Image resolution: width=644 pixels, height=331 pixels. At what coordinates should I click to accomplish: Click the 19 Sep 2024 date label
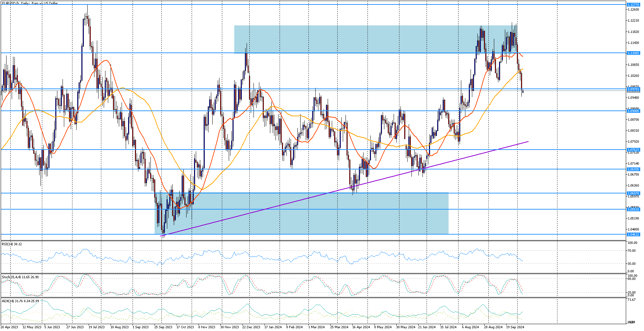coord(515,327)
